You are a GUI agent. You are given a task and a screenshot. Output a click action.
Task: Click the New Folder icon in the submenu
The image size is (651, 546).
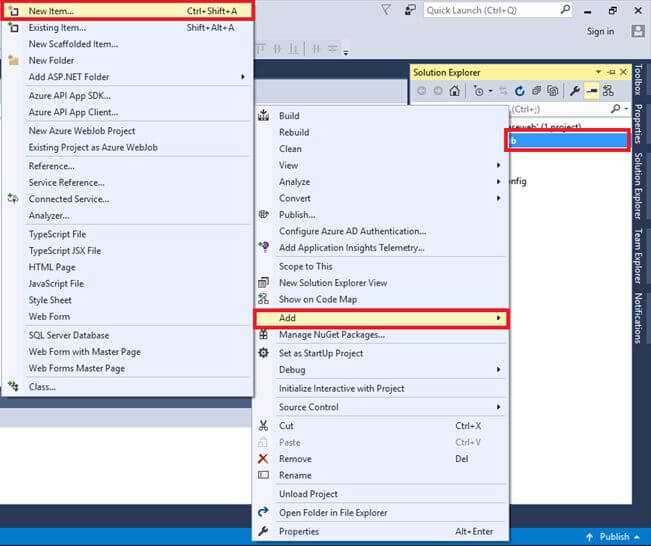point(13,61)
